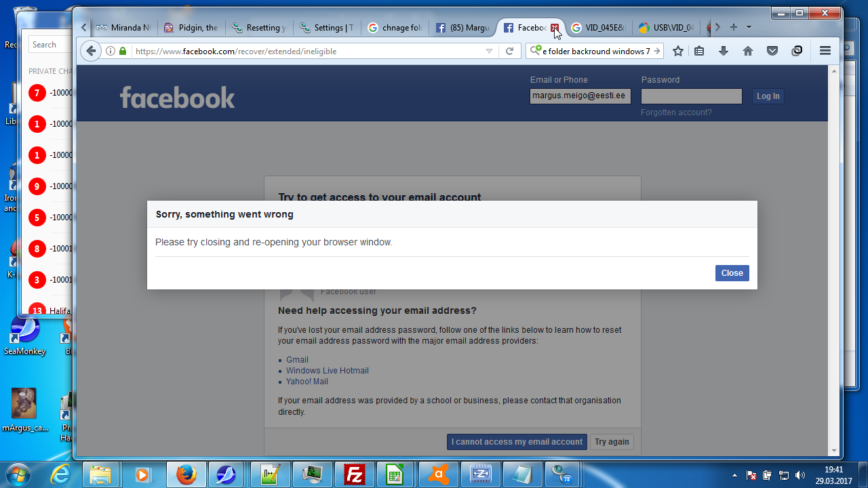The height and width of the screenshot is (488, 868).
Task: Open the Pocket icon in toolbar
Action: [772, 51]
